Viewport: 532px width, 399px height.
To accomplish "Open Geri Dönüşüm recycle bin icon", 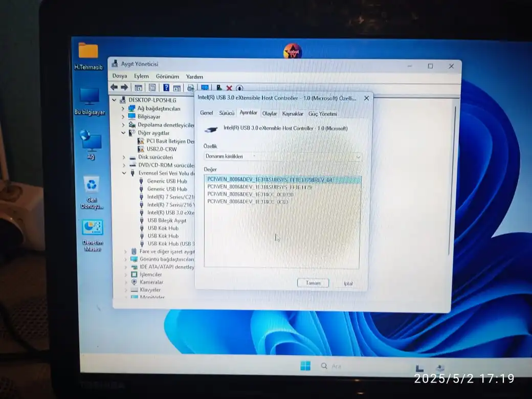I will pos(92,192).
